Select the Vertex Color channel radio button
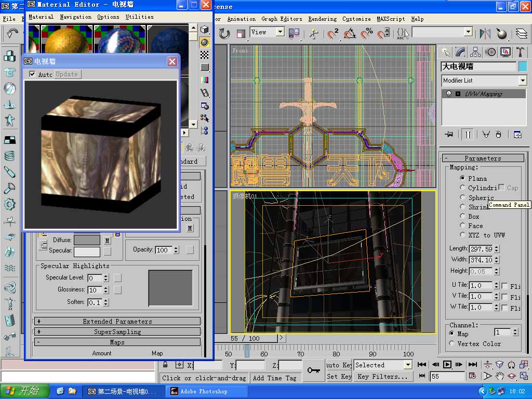 pos(451,343)
